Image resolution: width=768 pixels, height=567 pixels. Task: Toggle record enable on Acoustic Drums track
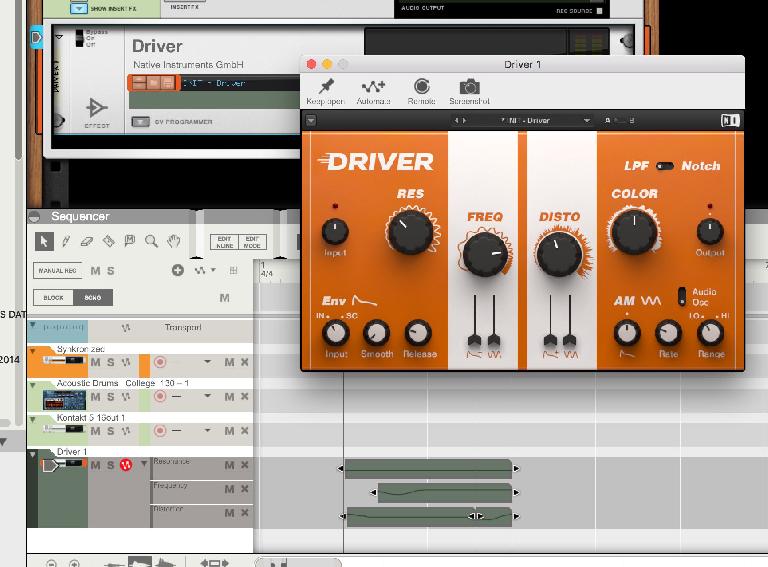(160, 396)
